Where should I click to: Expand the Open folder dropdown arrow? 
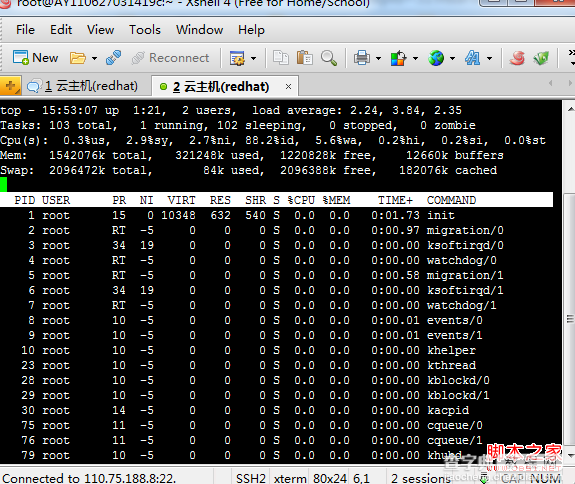click(94, 58)
